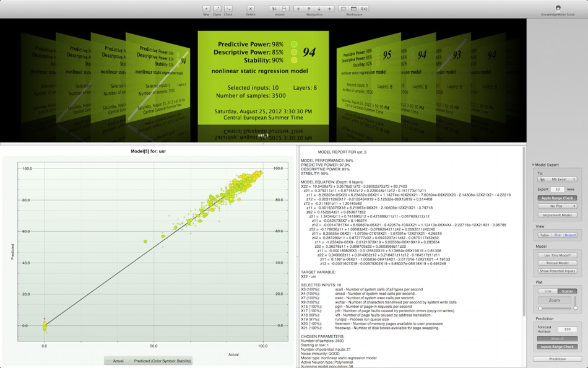Click the Zoom button in Plot section
Viewport: 588px width, 368px height.
tap(554, 300)
